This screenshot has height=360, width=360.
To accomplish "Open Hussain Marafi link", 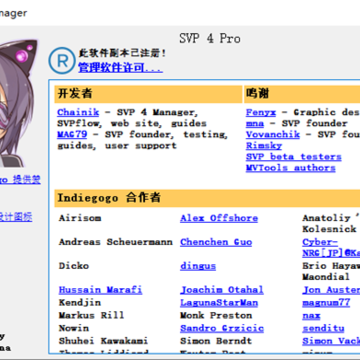I will click(x=100, y=290).
